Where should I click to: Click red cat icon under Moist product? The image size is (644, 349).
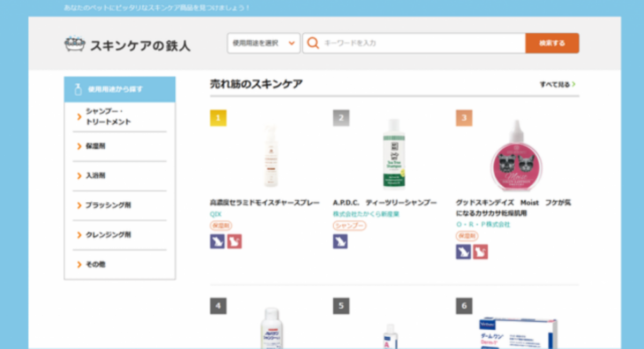tap(480, 252)
